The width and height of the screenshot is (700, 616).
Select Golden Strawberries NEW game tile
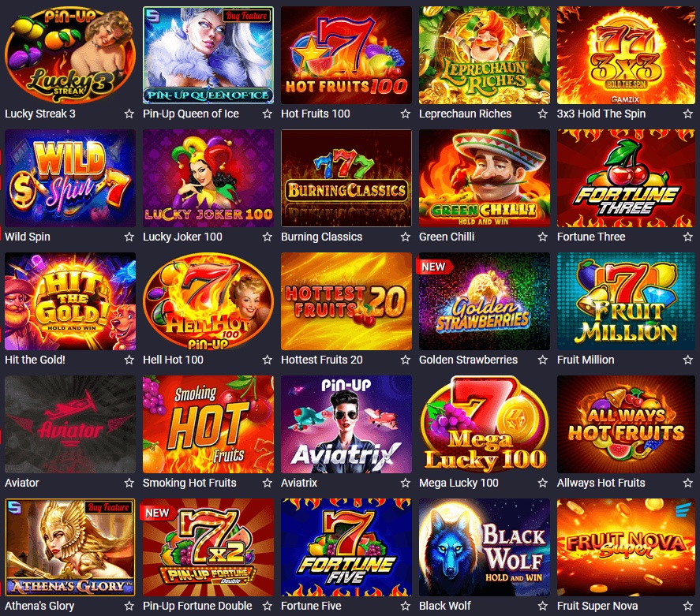(x=484, y=301)
